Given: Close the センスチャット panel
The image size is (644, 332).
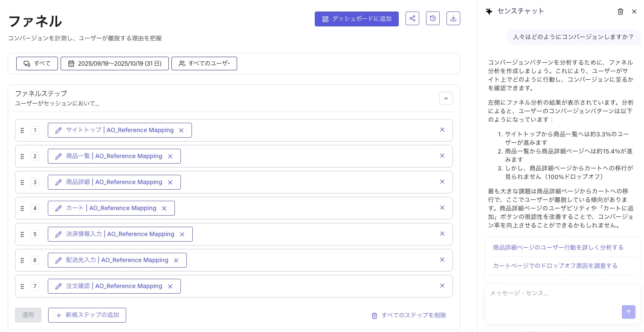Looking at the screenshot, I should click(x=634, y=12).
